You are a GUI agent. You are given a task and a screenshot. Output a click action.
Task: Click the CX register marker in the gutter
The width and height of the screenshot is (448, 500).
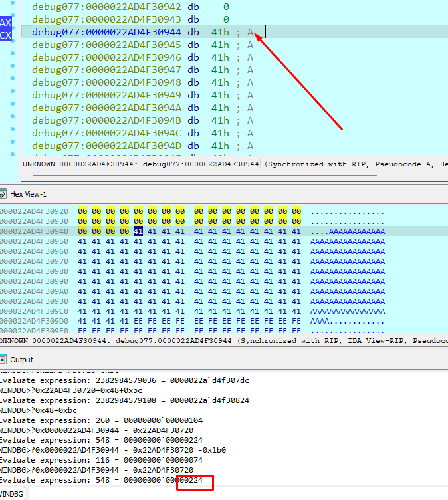point(6,35)
